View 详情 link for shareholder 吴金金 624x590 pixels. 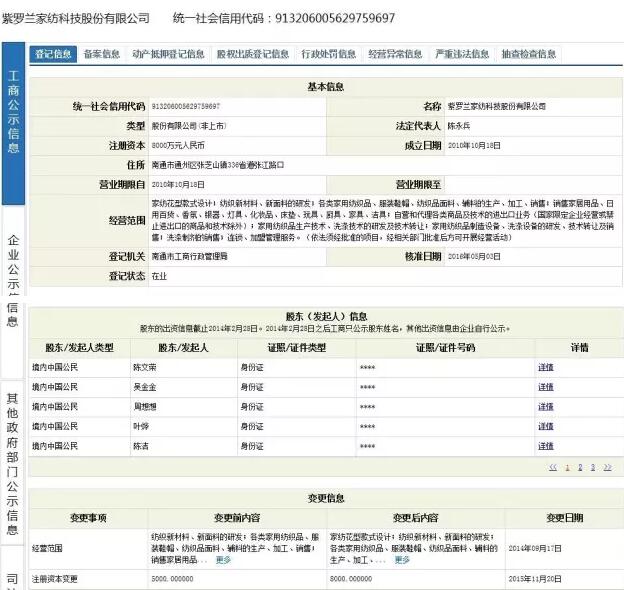(x=545, y=387)
